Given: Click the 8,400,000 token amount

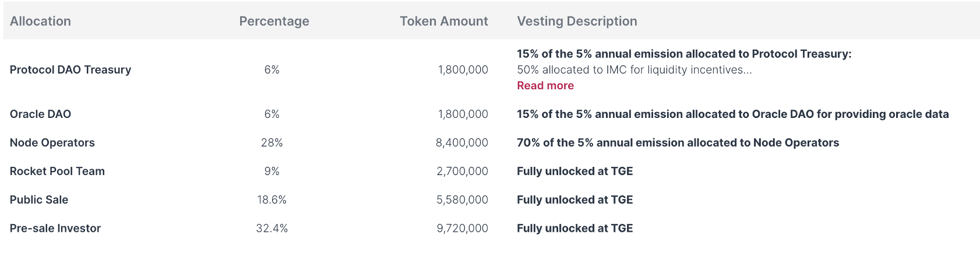Looking at the screenshot, I should coord(461,143).
